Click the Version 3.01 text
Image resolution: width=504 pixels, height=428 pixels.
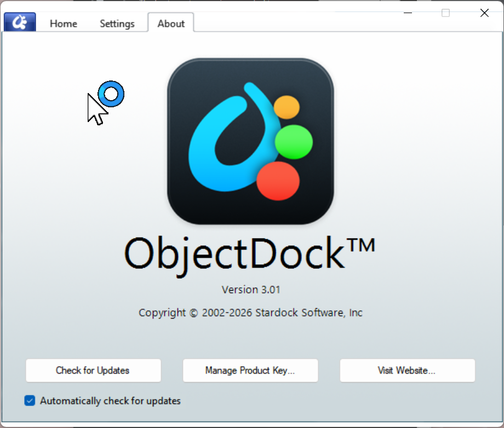pos(251,290)
